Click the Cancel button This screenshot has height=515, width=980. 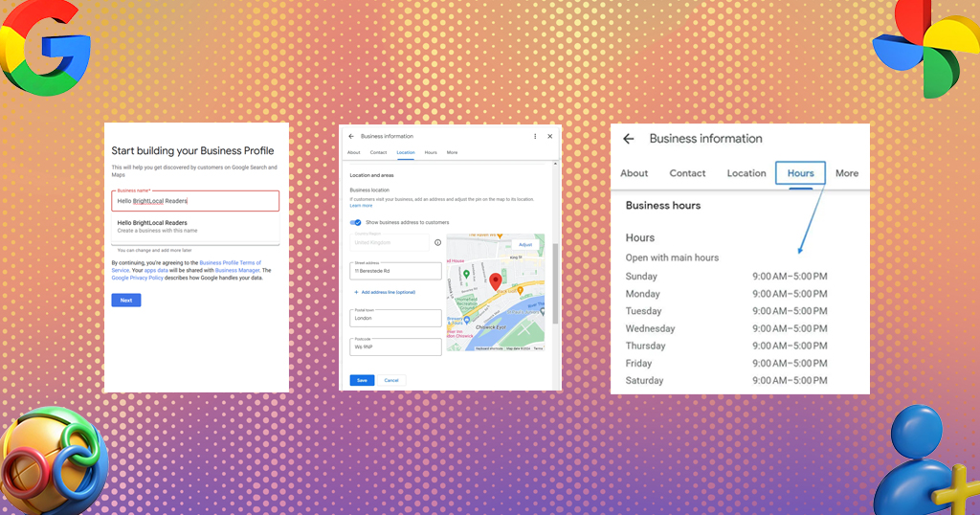click(391, 380)
